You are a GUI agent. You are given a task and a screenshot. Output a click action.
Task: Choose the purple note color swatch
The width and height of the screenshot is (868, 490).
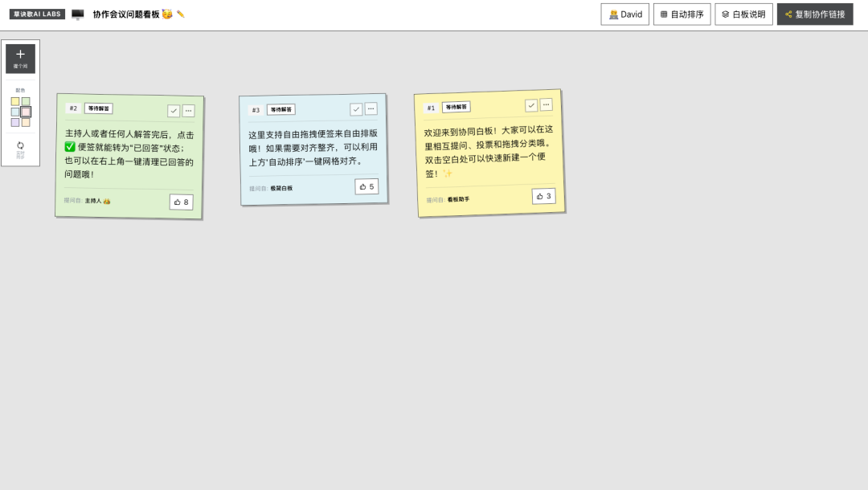coord(15,122)
